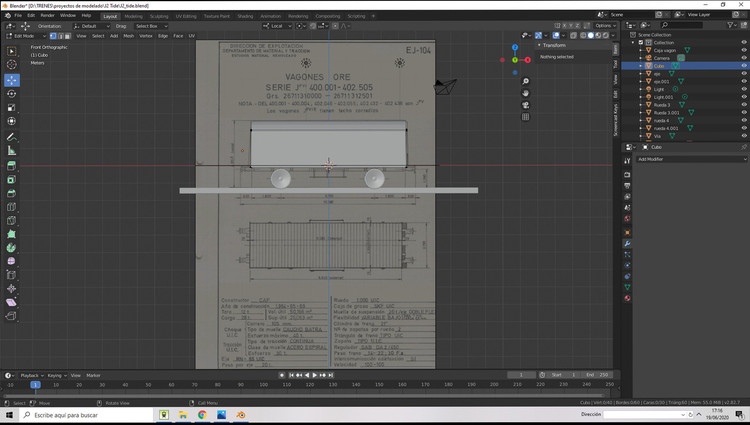Select the Select Box tool
This screenshot has width=750, height=425.
click(12, 51)
